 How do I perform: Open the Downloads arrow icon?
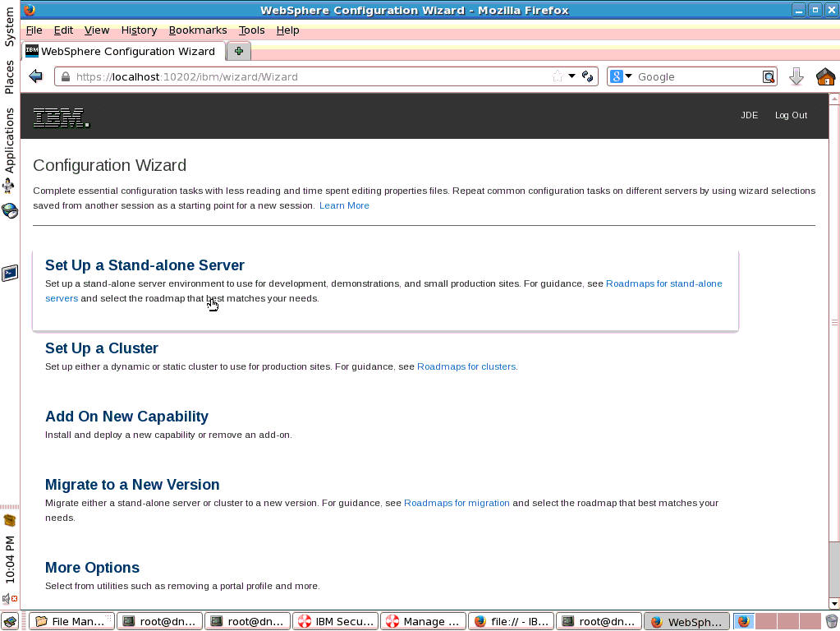tap(796, 76)
